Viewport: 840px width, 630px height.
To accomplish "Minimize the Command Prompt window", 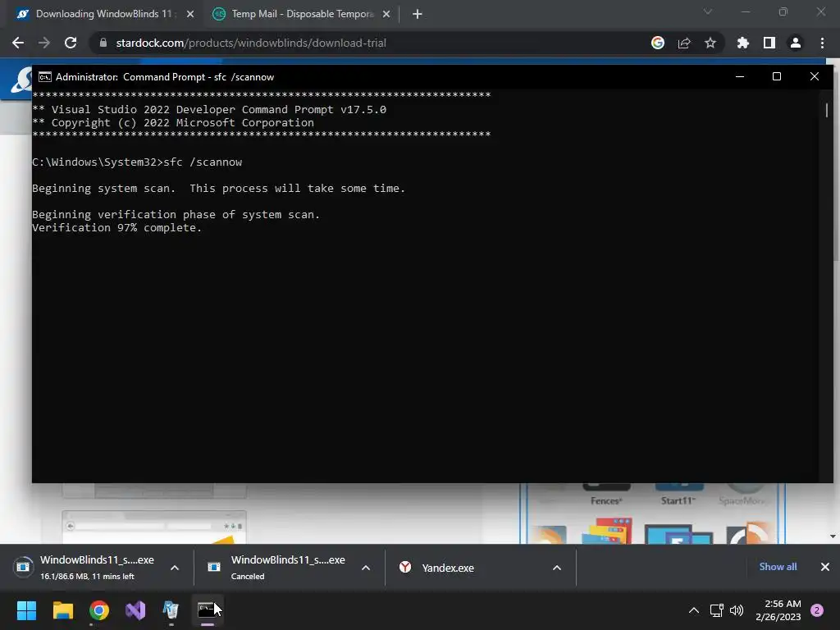I will (740, 76).
